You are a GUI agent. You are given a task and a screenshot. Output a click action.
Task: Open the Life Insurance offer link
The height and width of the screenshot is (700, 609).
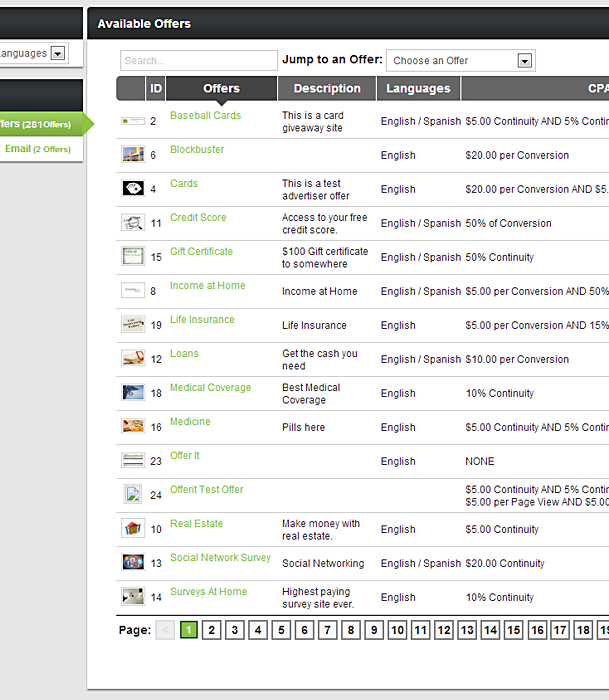point(202,320)
